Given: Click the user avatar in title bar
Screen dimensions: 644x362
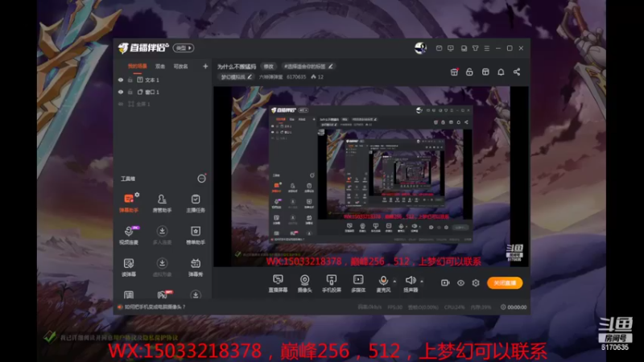Looking at the screenshot, I should pos(420,48).
